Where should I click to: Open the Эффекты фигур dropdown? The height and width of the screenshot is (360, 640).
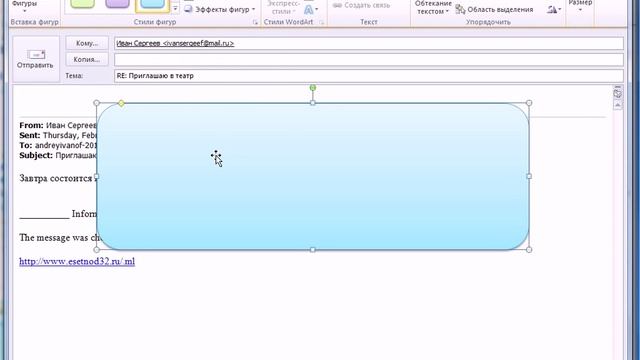220,9
